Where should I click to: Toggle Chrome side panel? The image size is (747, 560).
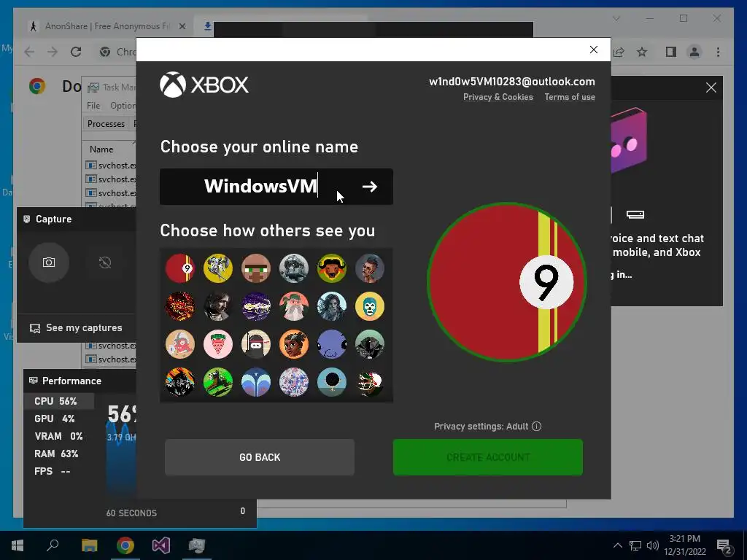[x=671, y=52]
